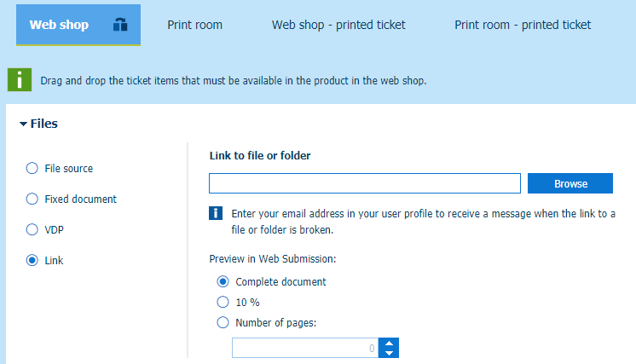This screenshot has height=364, width=636.
Task: Switch to the Print room tab
Action: point(194,25)
